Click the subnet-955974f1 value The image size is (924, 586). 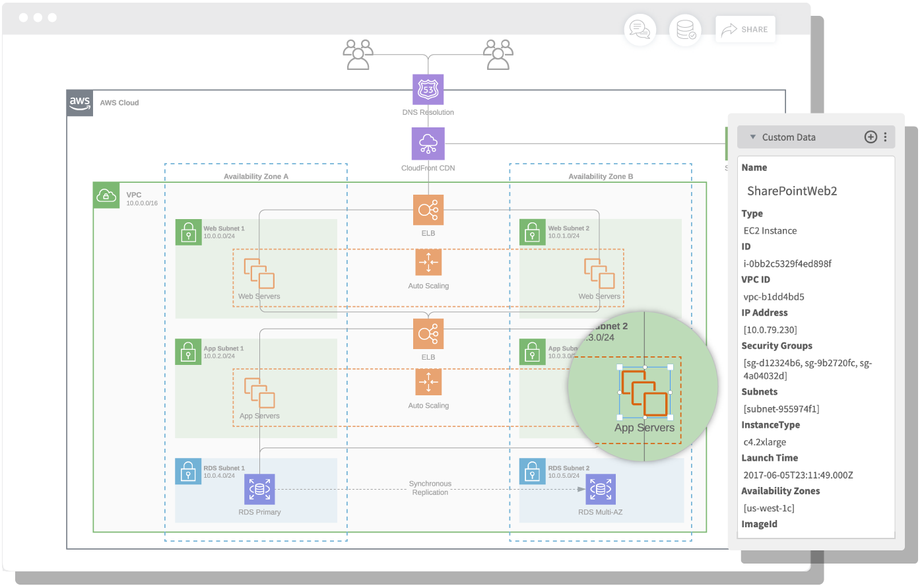coord(781,409)
